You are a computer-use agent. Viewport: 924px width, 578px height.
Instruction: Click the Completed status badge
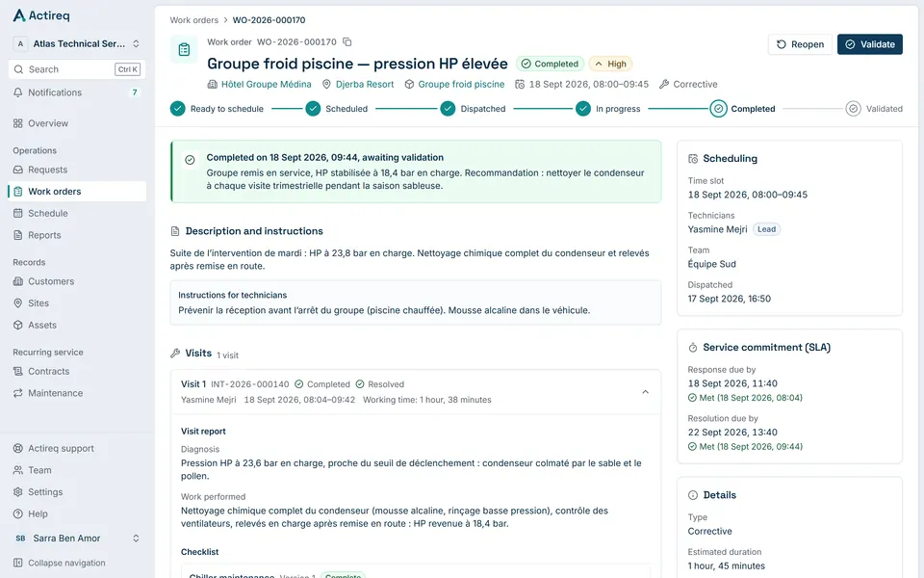[550, 64]
